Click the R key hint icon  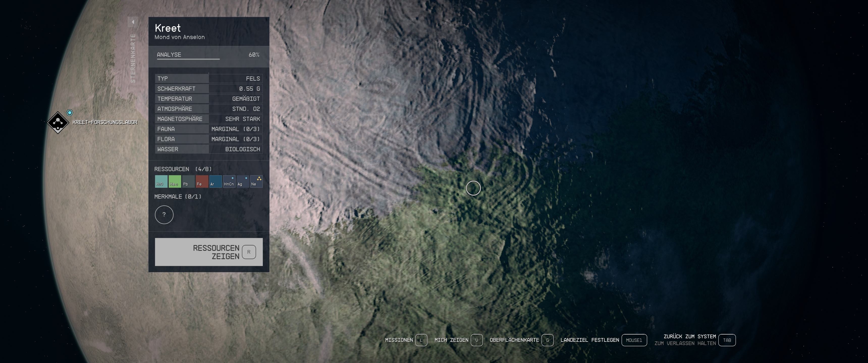249,252
